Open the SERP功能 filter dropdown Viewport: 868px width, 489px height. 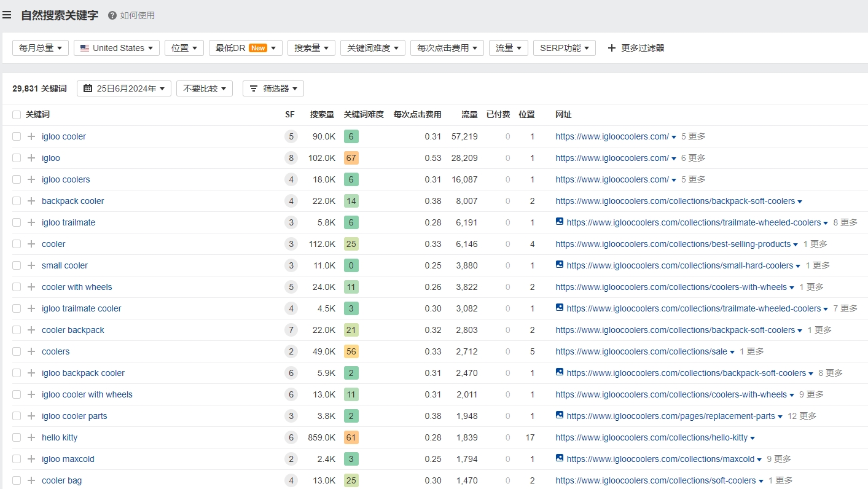tap(565, 48)
